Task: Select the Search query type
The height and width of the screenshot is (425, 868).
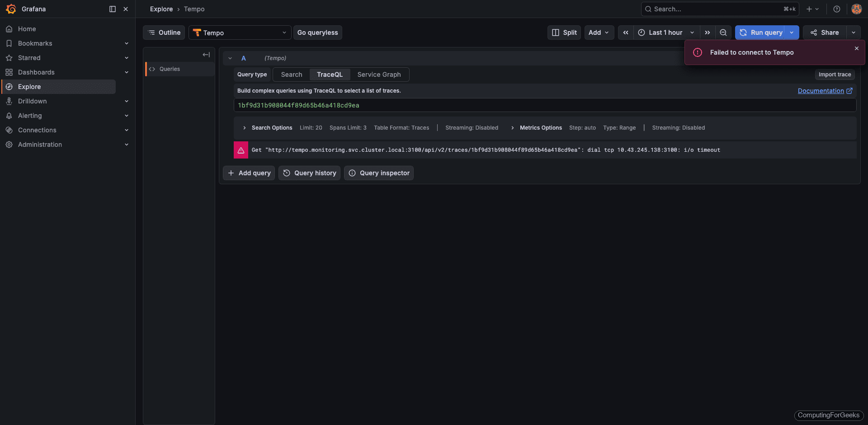Action: coord(292,75)
